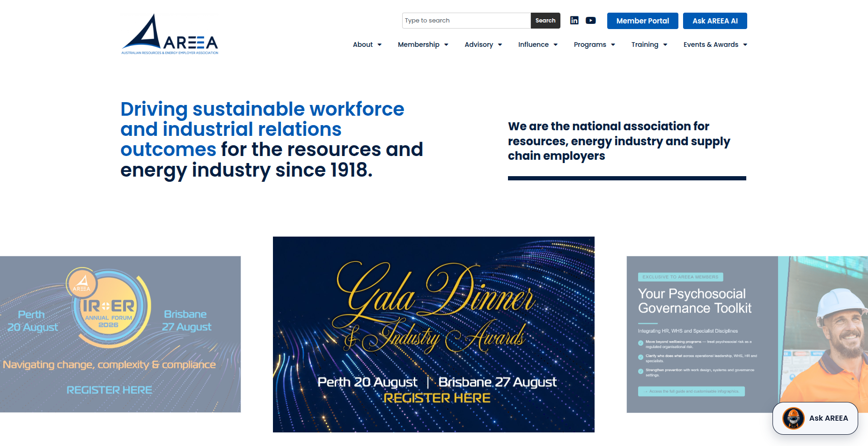Click REGISTER HERE on Gala Dinner banner
The image size is (868, 446).
[437, 398]
